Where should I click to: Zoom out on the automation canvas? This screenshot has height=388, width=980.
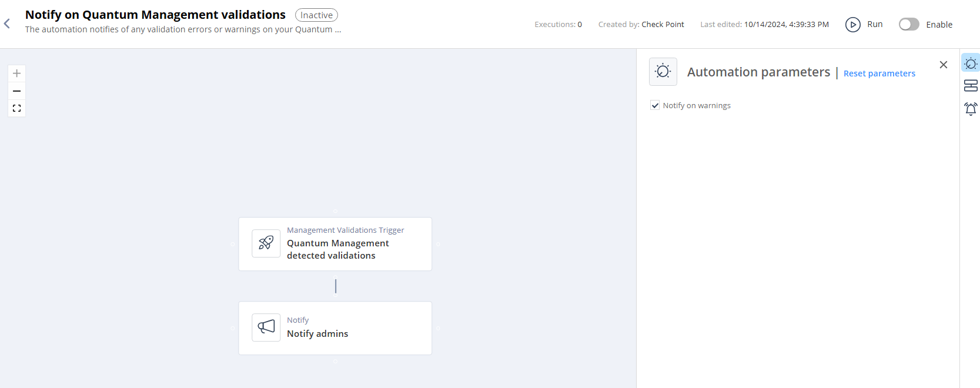pos(16,91)
